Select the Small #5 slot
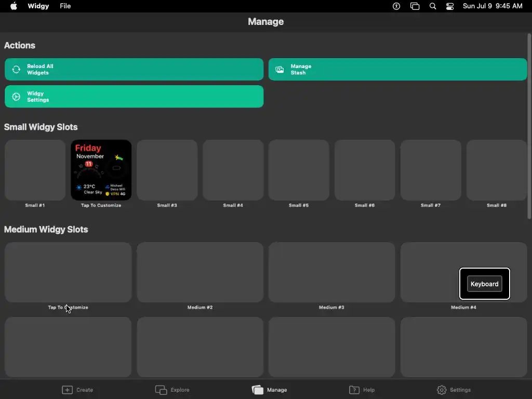 click(x=299, y=170)
